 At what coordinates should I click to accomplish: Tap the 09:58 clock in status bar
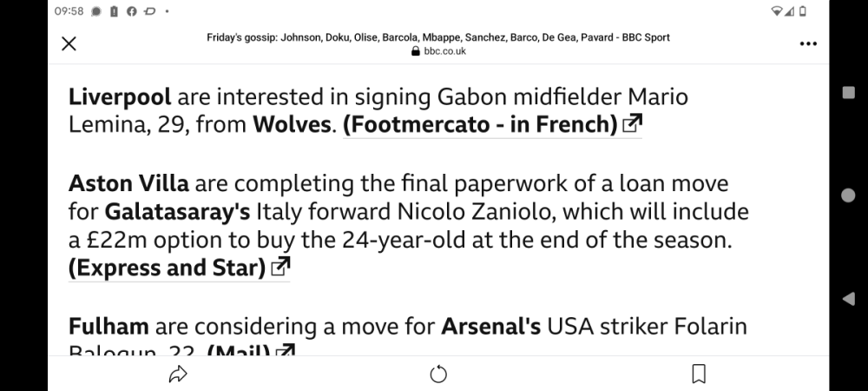69,11
